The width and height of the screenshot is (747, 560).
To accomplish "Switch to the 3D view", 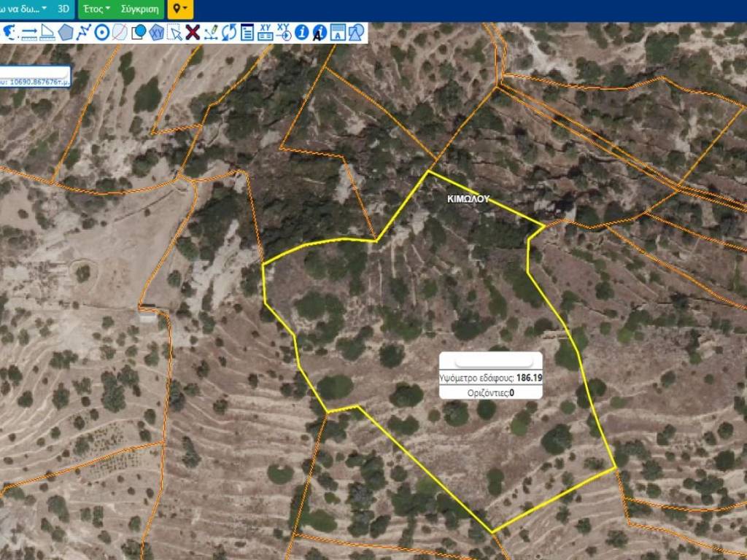I will tap(64, 9).
